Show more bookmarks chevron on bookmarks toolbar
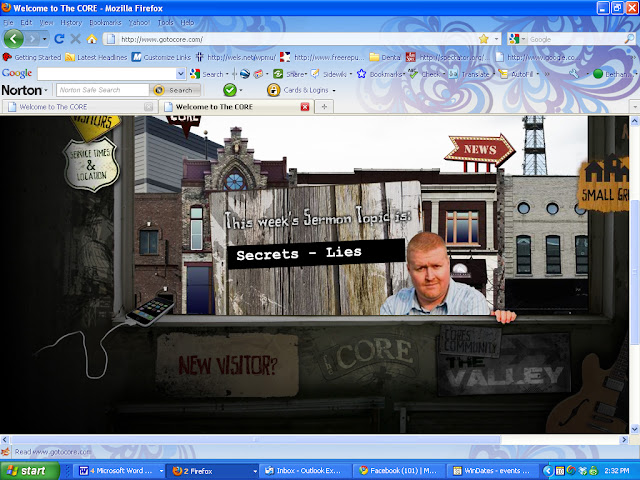640x480 pixels. (x=635, y=57)
